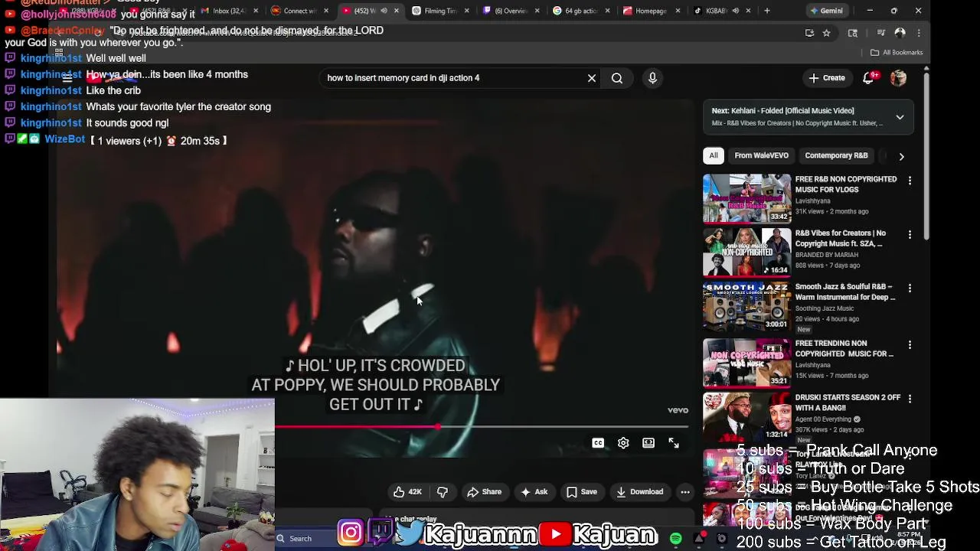Switch to the Connect tab
The width and height of the screenshot is (980, 551).
299,11
